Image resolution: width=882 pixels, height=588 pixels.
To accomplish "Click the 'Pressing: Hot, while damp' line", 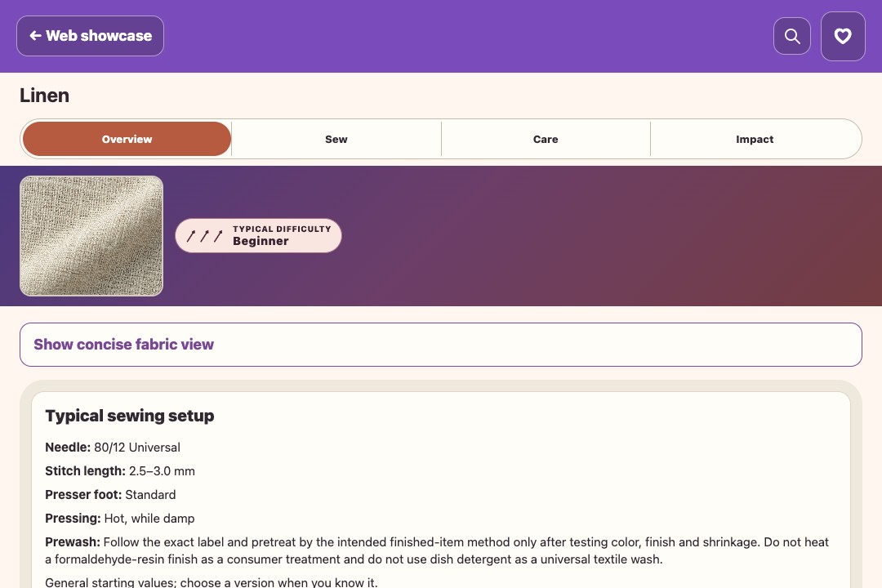I will point(120,519).
